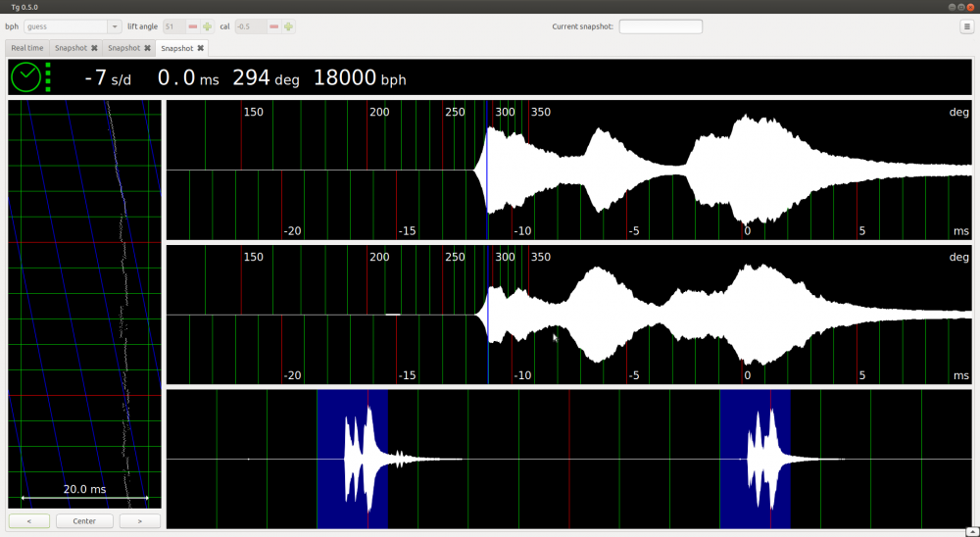Decrease the cal value with minus button

(273, 26)
